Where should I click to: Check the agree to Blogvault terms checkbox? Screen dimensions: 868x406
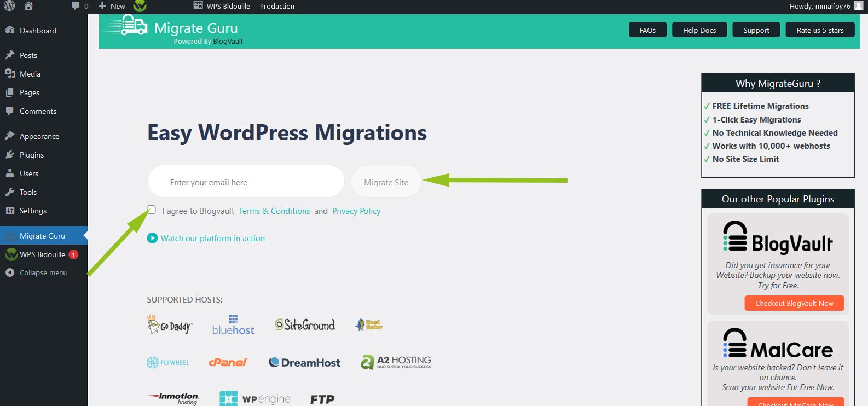click(152, 210)
